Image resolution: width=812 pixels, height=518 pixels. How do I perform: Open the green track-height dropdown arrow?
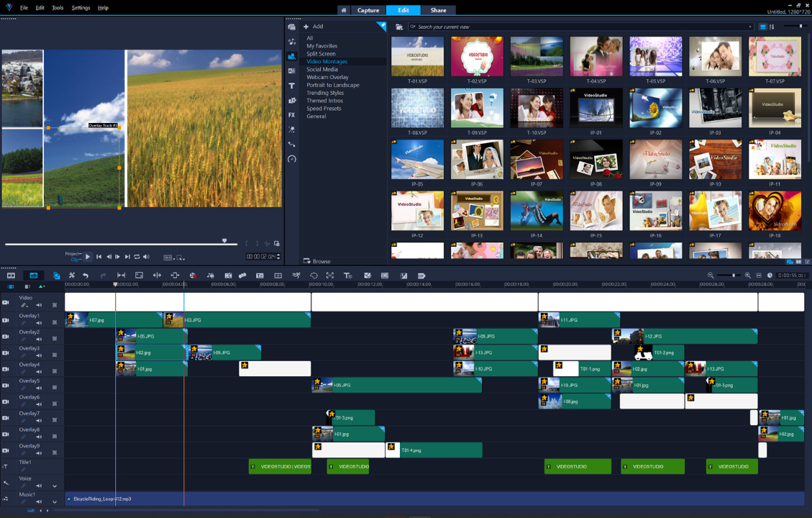[x=42, y=286]
